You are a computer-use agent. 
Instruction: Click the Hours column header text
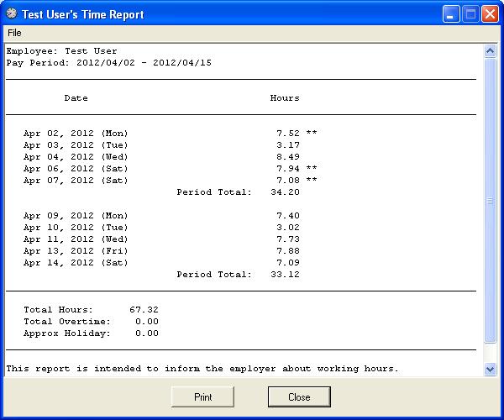(285, 98)
